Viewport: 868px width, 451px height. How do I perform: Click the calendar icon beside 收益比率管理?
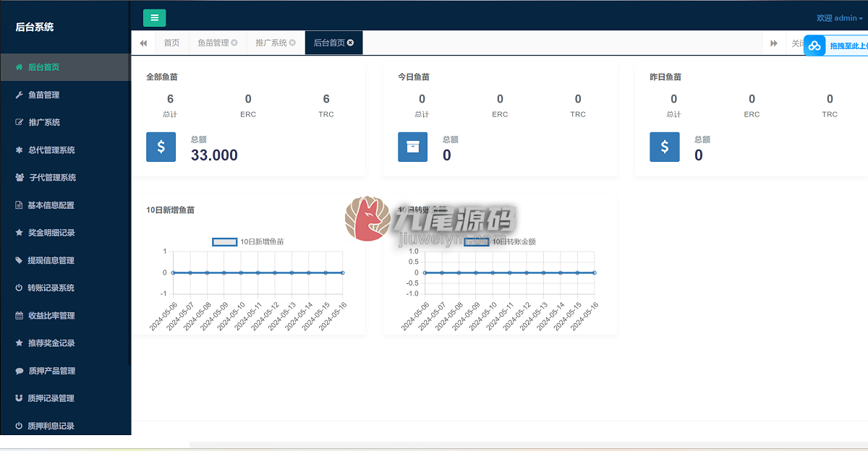(x=20, y=315)
